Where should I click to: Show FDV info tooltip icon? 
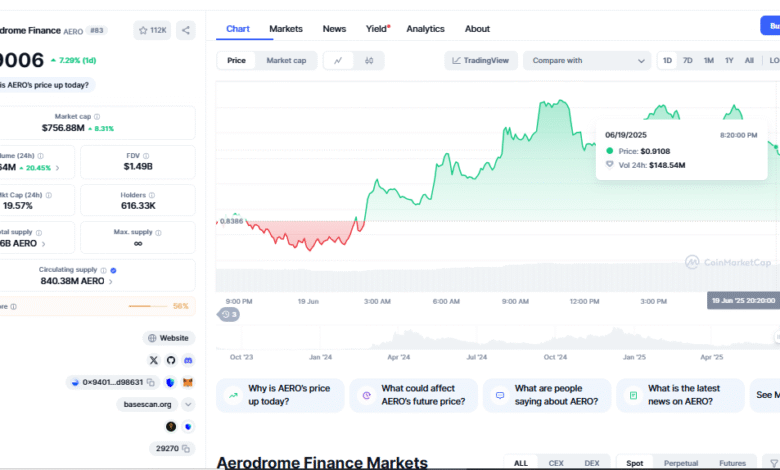point(146,156)
